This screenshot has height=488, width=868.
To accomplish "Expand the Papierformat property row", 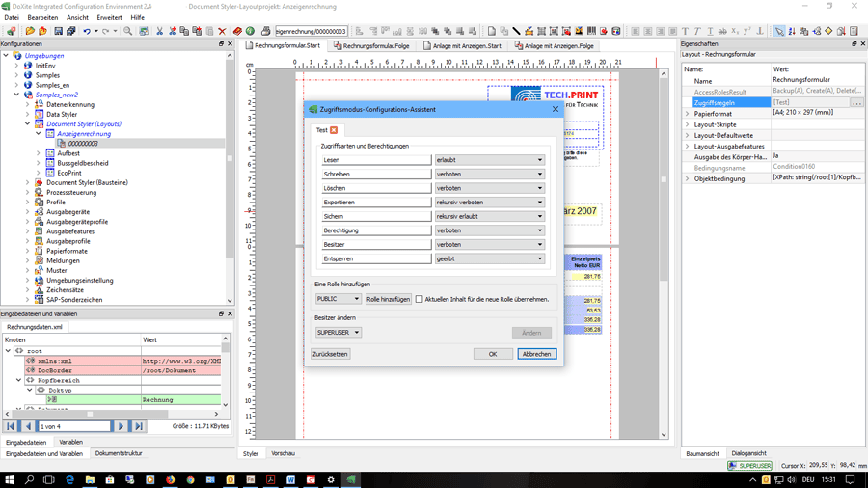I will pos(687,114).
